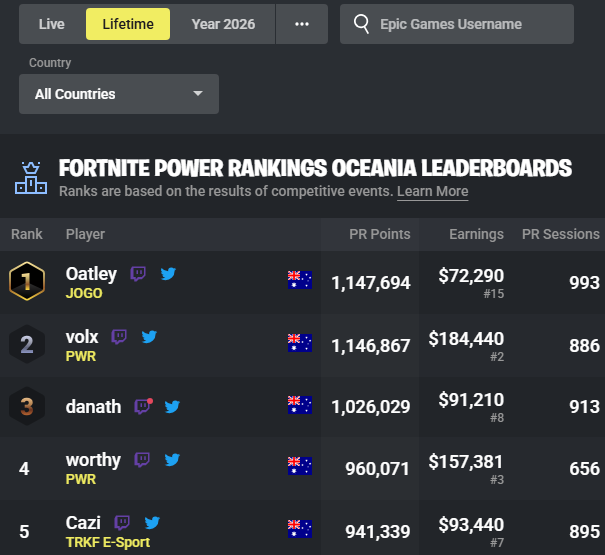Screen dimensions: 605x555
Task: Open Oatley's Twitter profile icon
Action: click(x=168, y=274)
